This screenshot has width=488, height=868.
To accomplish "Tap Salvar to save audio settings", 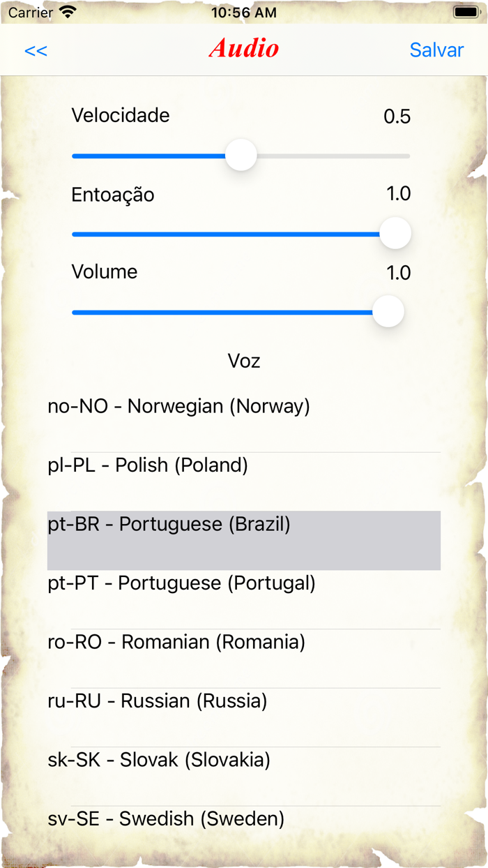I will pyautogui.click(x=436, y=50).
